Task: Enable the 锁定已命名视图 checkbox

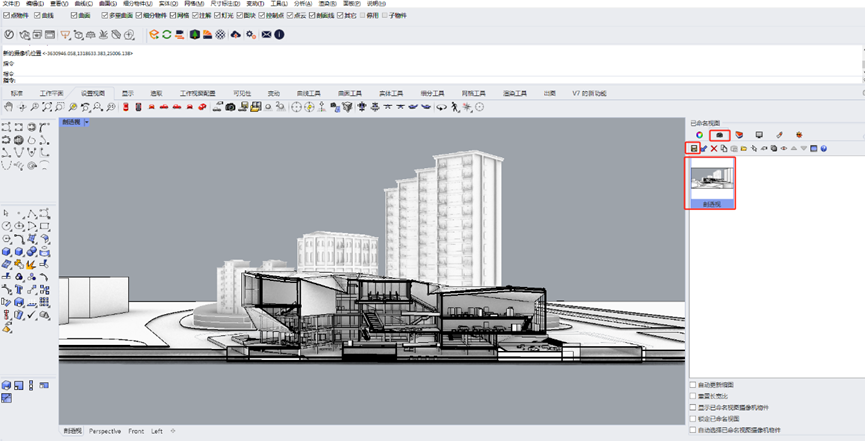Action: click(x=694, y=419)
